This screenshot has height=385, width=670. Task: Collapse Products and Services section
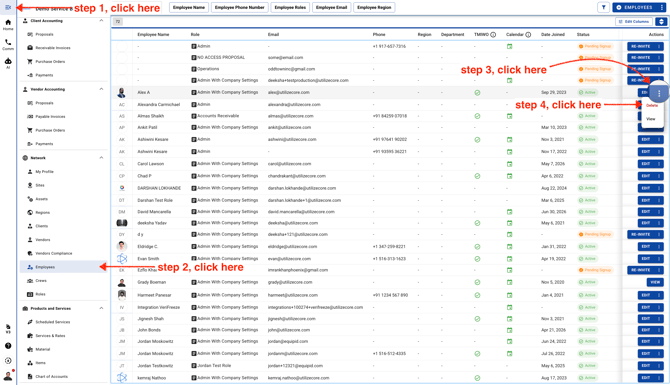click(101, 308)
